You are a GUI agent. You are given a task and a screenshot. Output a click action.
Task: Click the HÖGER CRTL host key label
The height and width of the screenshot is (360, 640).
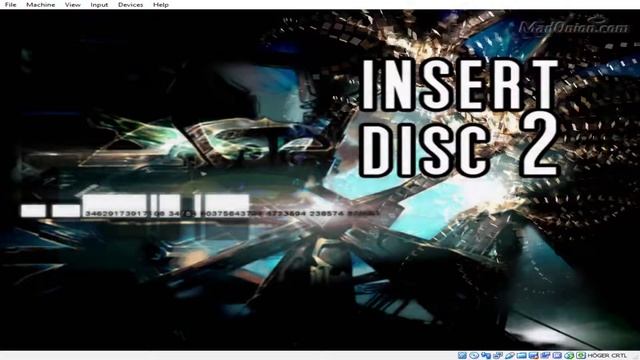[607, 356]
